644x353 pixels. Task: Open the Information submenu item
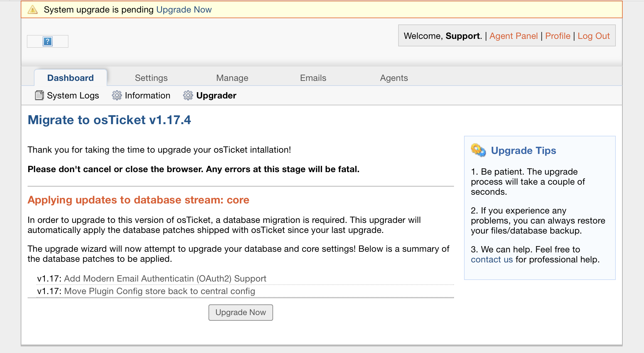(x=147, y=95)
